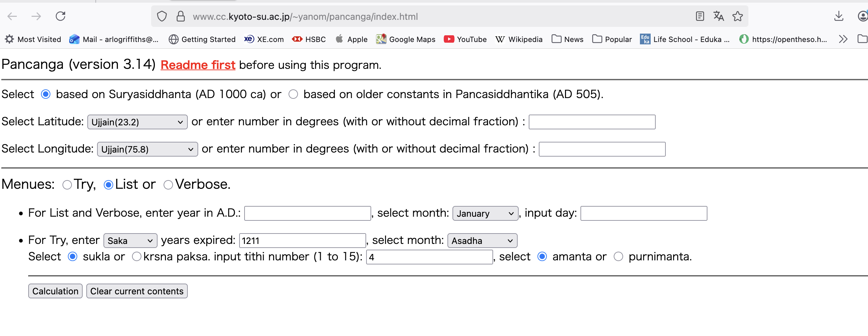Viewport: 868px width, 336px height.
Task: Show more bookmarks with the chevron icon
Action: point(843,39)
